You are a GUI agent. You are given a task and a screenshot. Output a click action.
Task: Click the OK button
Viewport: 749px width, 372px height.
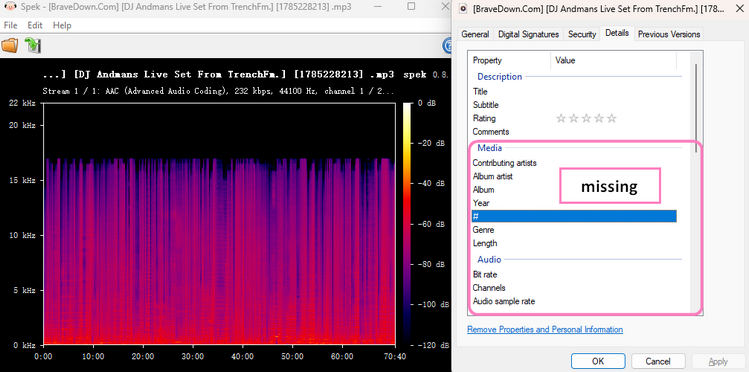598,361
